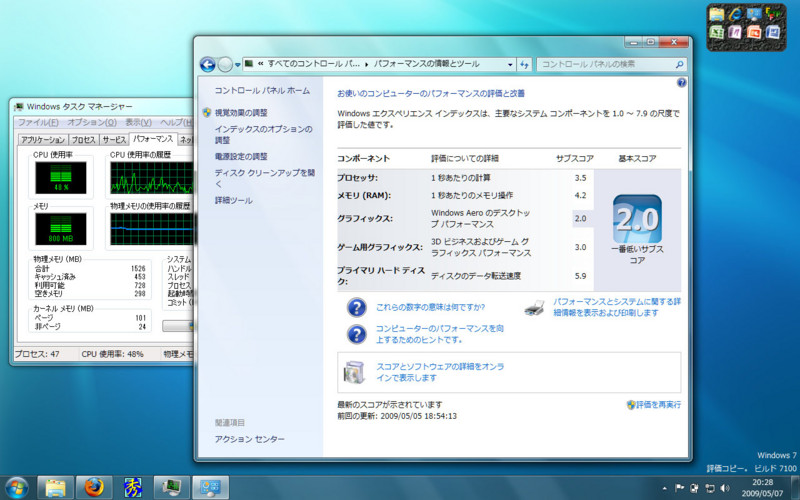800x500 pixels.
Task: Open 視覚効果の調整 link
Action: pyautogui.click(x=241, y=113)
